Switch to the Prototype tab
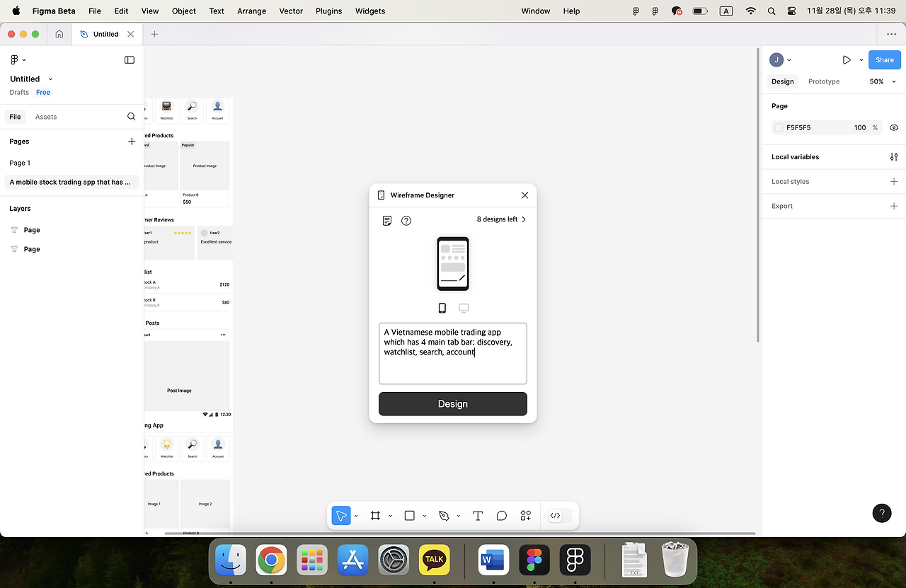The height and width of the screenshot is (588, 906). [824, 81]
